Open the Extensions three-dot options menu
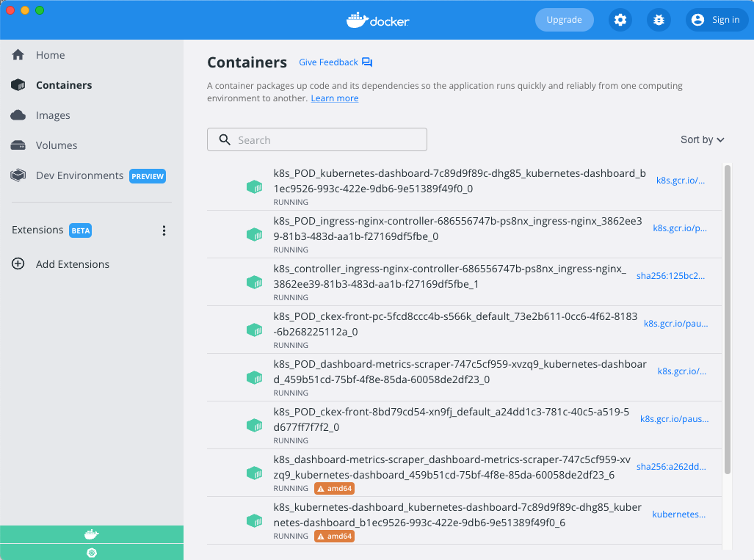 (164, 230)
